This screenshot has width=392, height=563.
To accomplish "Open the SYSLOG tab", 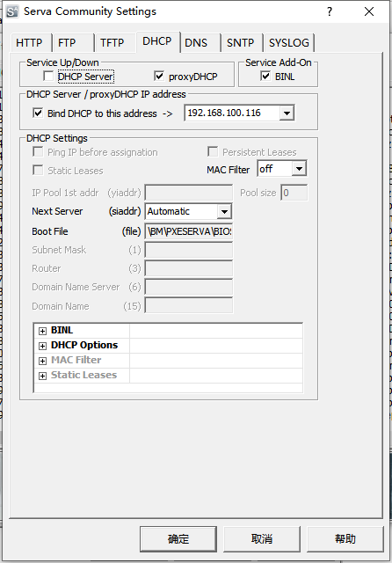I will 289,43.
